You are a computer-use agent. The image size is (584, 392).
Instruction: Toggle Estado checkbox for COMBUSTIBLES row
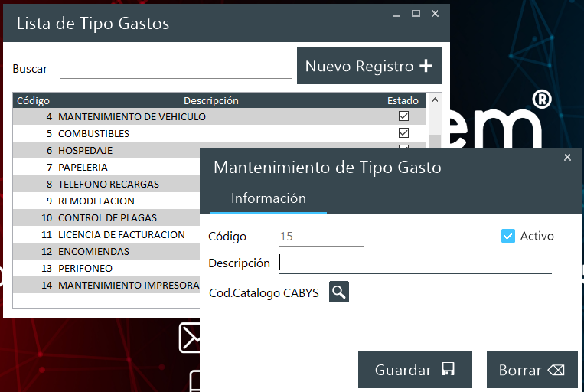(x=403, y=133)
